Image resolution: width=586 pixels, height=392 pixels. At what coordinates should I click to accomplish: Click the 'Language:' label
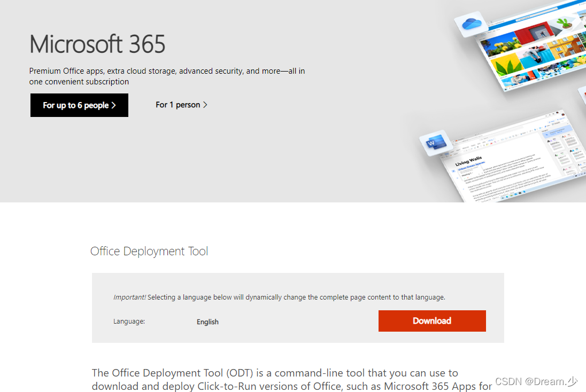click(x=129, y=321)
